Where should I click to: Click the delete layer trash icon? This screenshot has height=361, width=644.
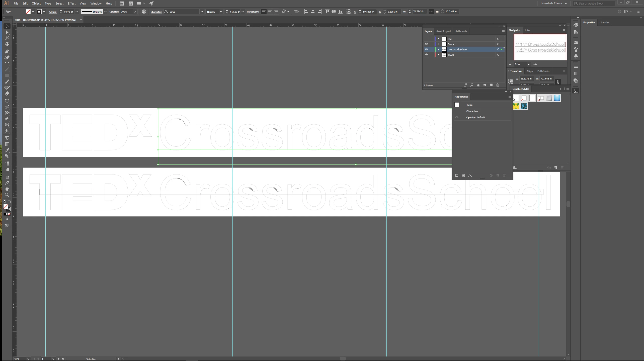[498, 85]
